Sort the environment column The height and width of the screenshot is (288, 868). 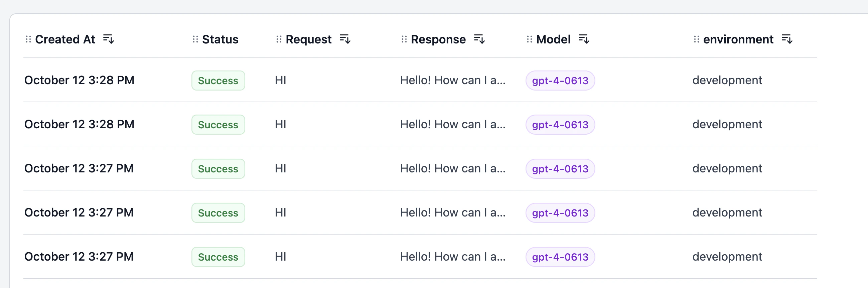tap(787, 39)
